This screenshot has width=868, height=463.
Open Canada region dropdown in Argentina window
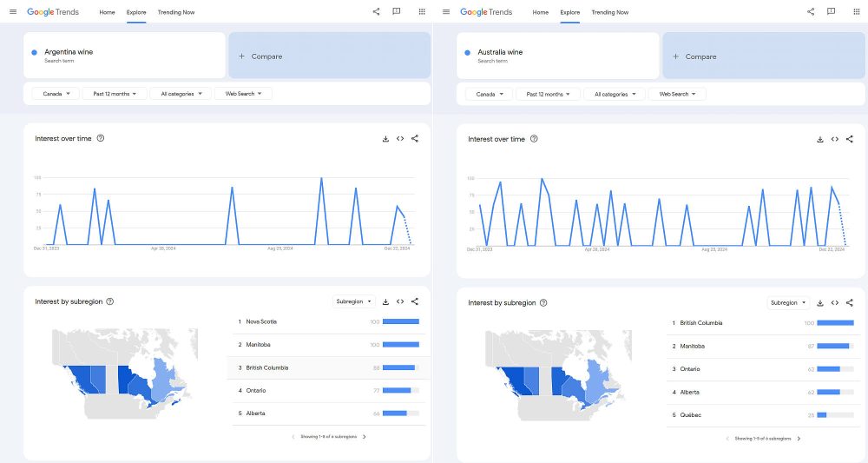coord(56,94)
